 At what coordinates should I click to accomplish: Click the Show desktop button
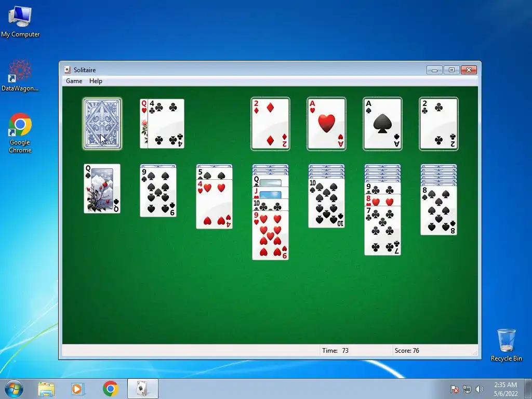(528, 389)
